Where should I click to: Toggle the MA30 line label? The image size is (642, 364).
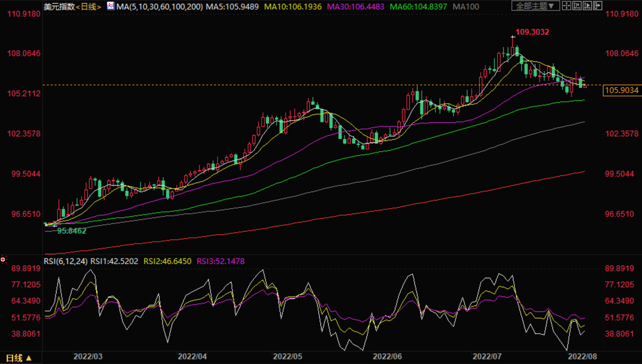[x=356, y=6]
